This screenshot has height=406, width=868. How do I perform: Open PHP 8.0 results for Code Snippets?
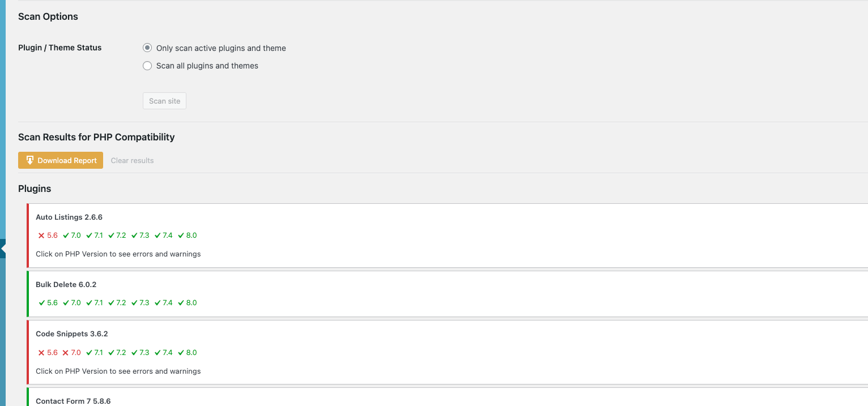coord(188,353)
